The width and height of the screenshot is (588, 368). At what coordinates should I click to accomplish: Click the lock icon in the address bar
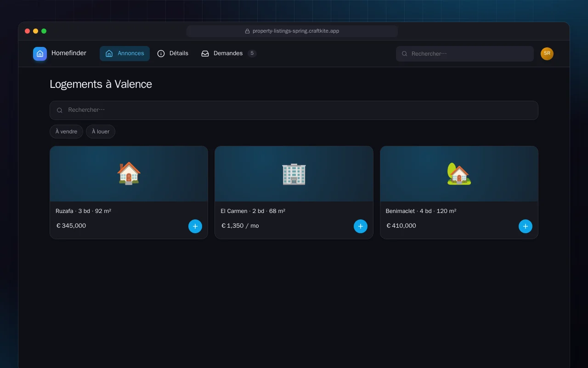(x=247, y=31)
